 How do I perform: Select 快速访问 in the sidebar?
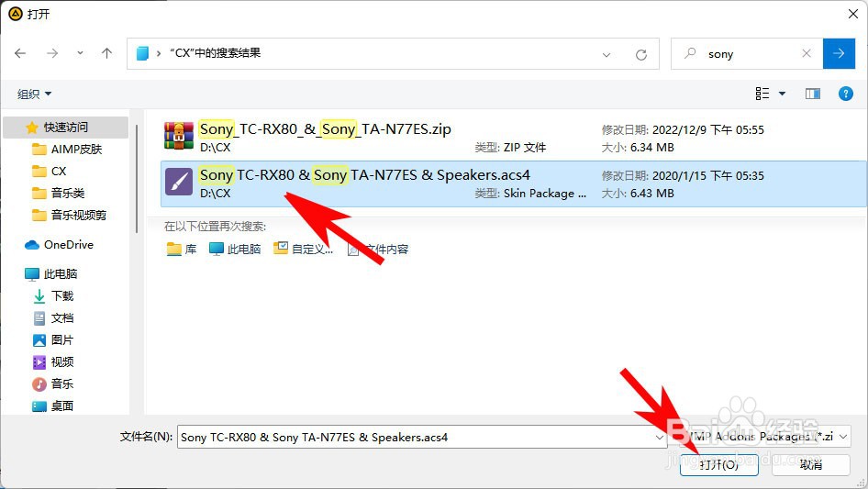tap(66, 128)
